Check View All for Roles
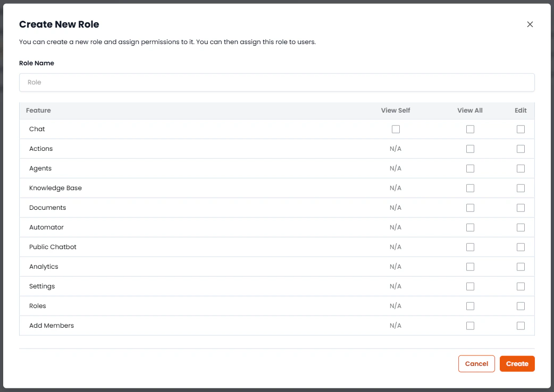 (x=470, y=306)
